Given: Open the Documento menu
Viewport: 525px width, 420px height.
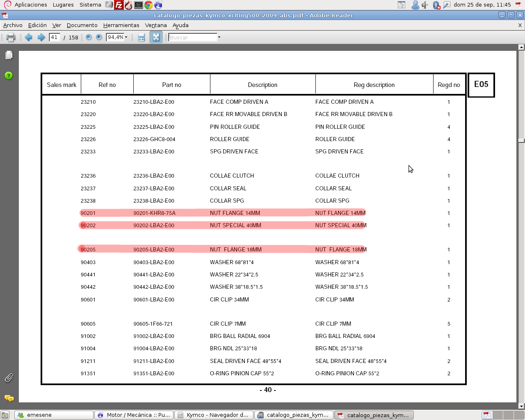Looking at the screenshot, I should coord(82,25).
